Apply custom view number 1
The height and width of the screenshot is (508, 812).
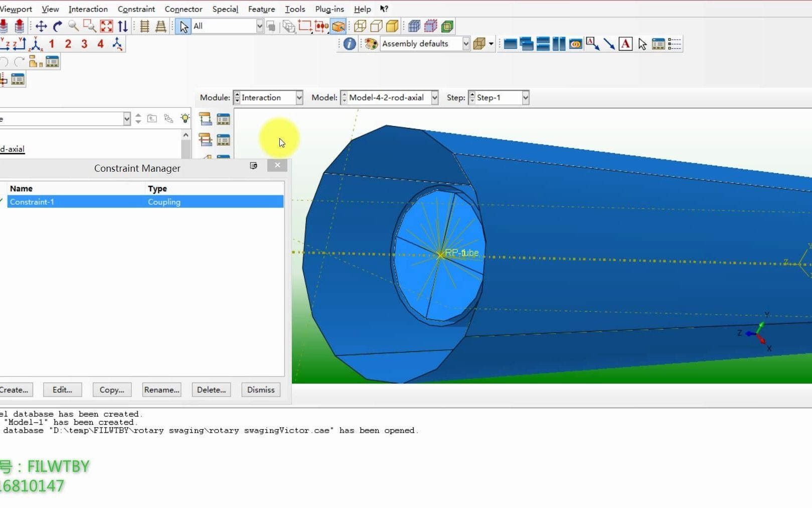pos(52,44)
